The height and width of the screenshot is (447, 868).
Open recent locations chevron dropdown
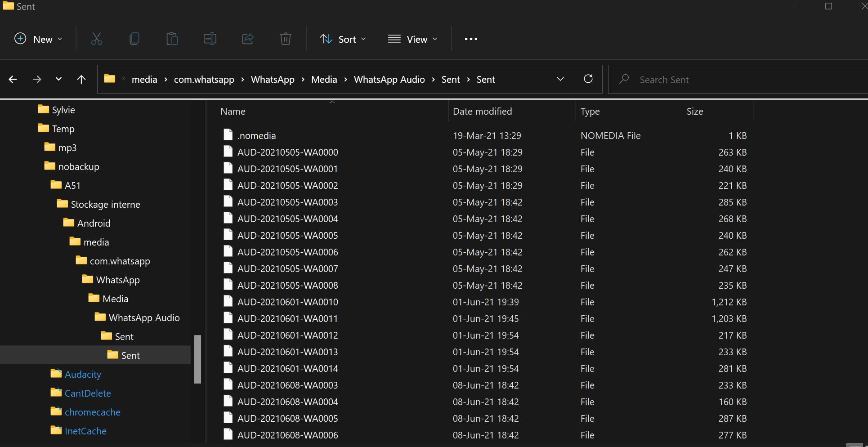pos(58,79)
